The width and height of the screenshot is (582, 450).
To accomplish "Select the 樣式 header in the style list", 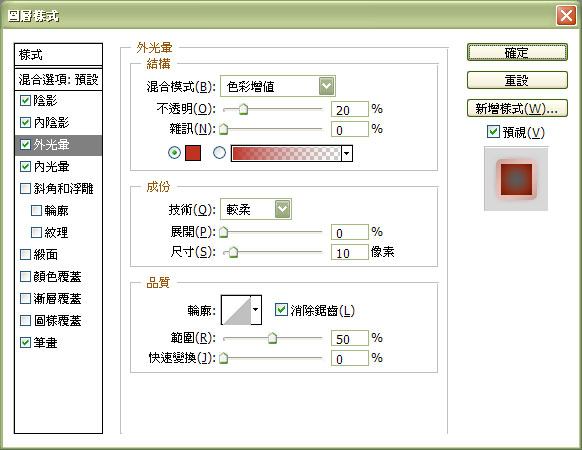I will 58,55.
